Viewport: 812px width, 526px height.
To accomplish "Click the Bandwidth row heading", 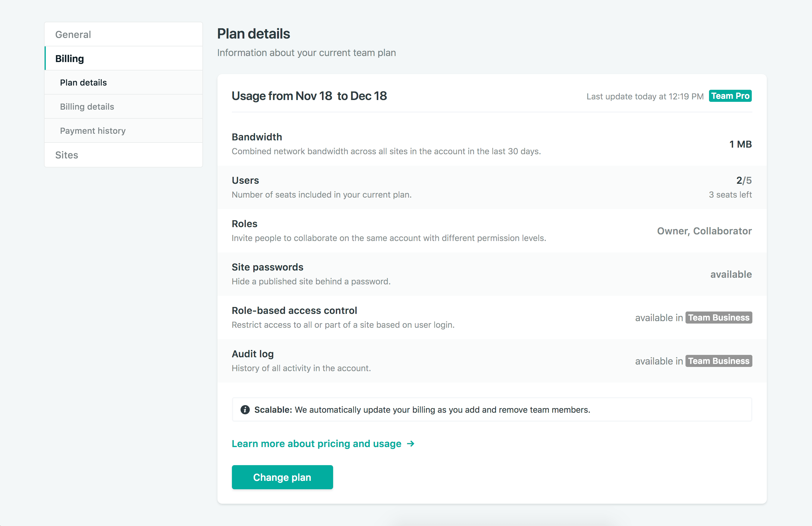I will [257, 137].
